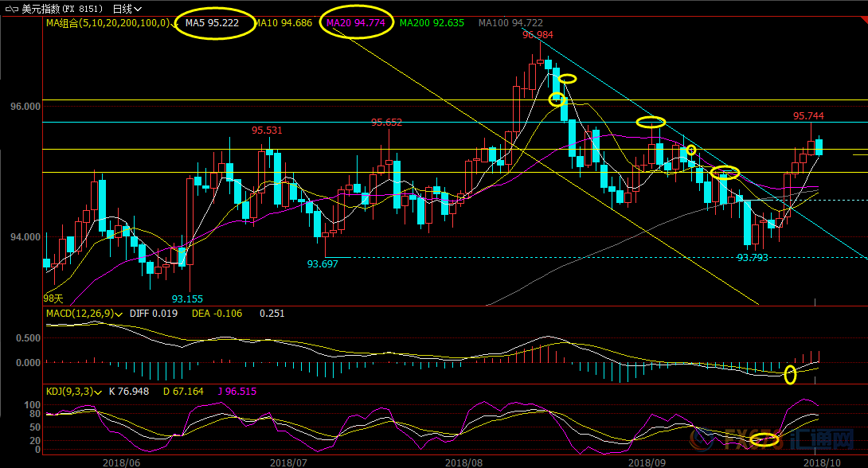Screen dimensions: 868x468
Task: Click the J 96.515 reading
Action: [x=237, y=391]
